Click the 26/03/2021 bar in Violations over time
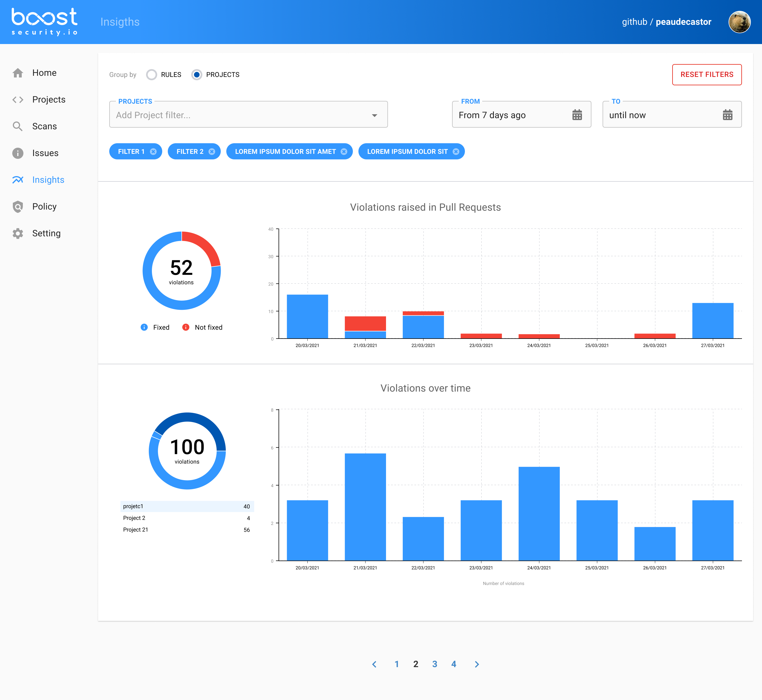762x700 pixels. coord(655,544)
